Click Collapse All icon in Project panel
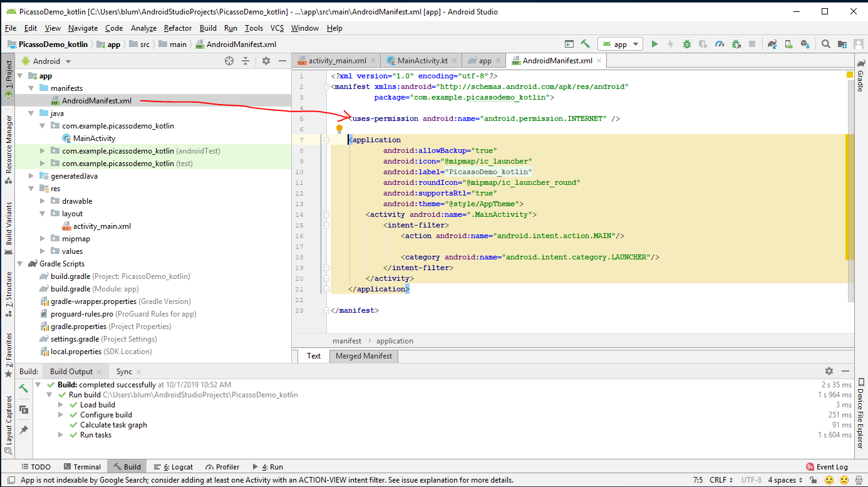 (x=245, y=61)
